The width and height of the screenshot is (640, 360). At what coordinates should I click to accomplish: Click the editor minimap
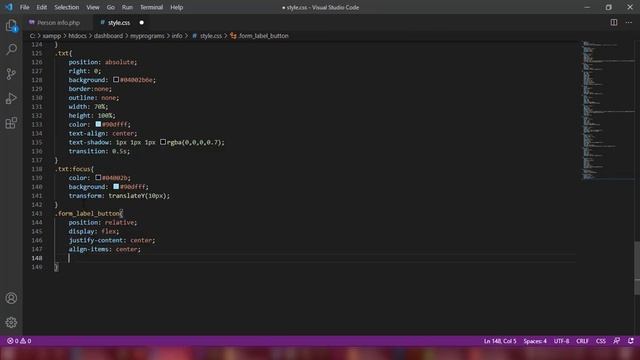(x=608, y=110)
